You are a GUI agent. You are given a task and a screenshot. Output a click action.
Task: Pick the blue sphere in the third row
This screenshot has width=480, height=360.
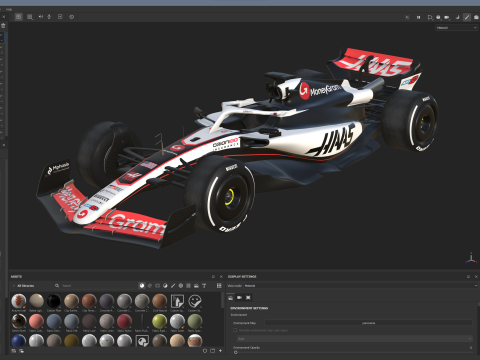[x=19, y=341]
